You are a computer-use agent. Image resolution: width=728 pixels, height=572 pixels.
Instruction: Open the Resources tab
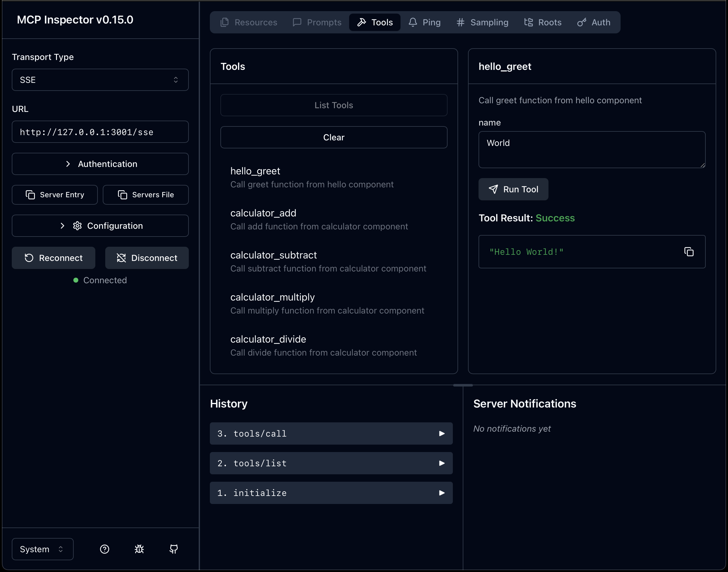[x=249, y=22]
